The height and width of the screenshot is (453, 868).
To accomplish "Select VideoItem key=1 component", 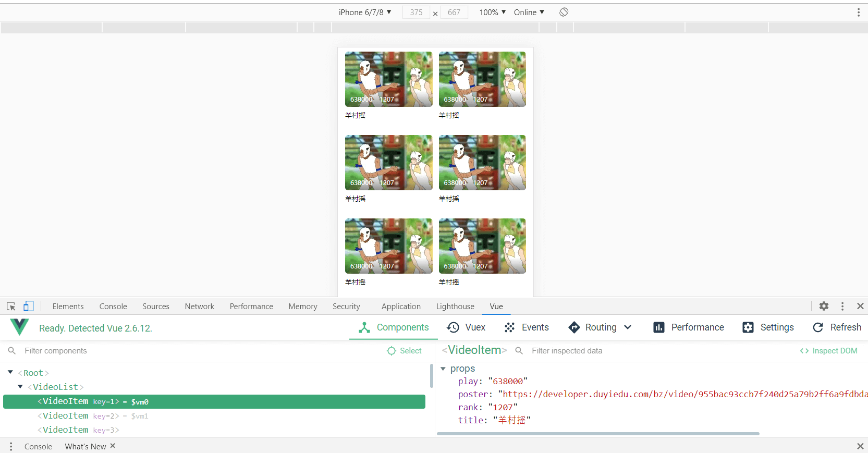I will 214,401.
